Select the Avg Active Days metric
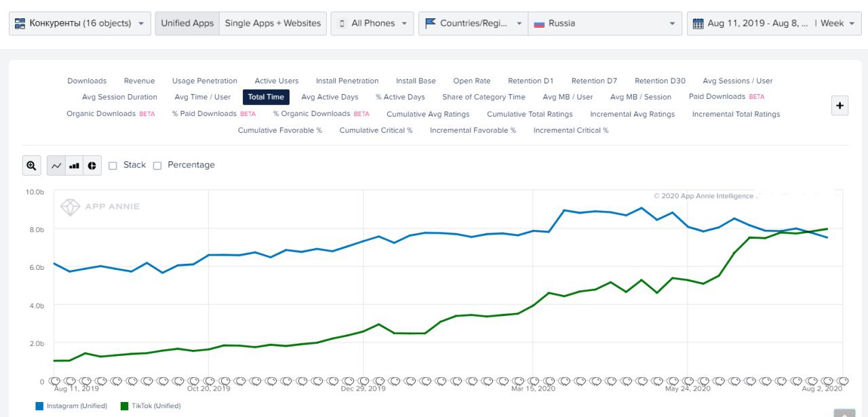Viewport: 868px width, 417px height. click(330, 97)
